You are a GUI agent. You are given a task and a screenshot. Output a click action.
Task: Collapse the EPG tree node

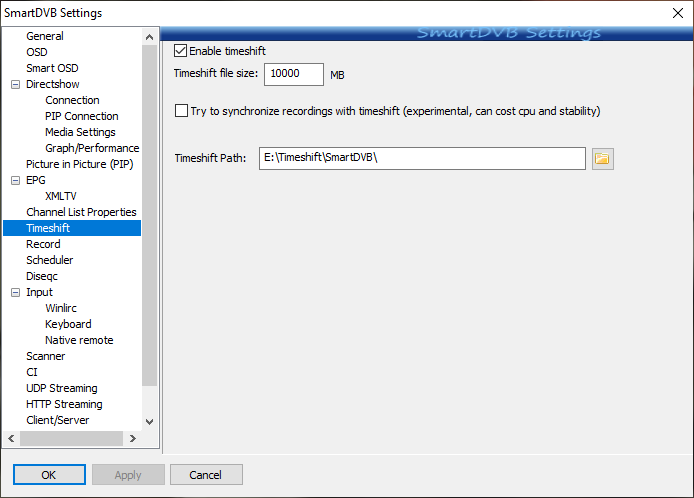[15, 180]
